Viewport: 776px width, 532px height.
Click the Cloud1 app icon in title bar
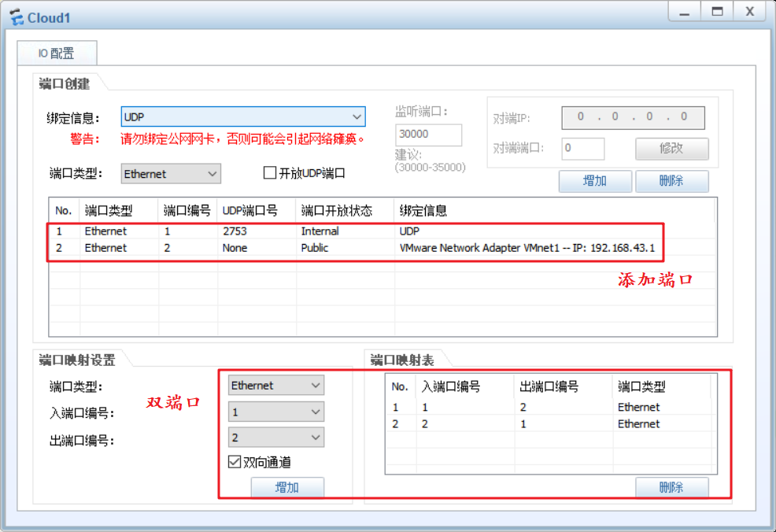tap(17, 18)
